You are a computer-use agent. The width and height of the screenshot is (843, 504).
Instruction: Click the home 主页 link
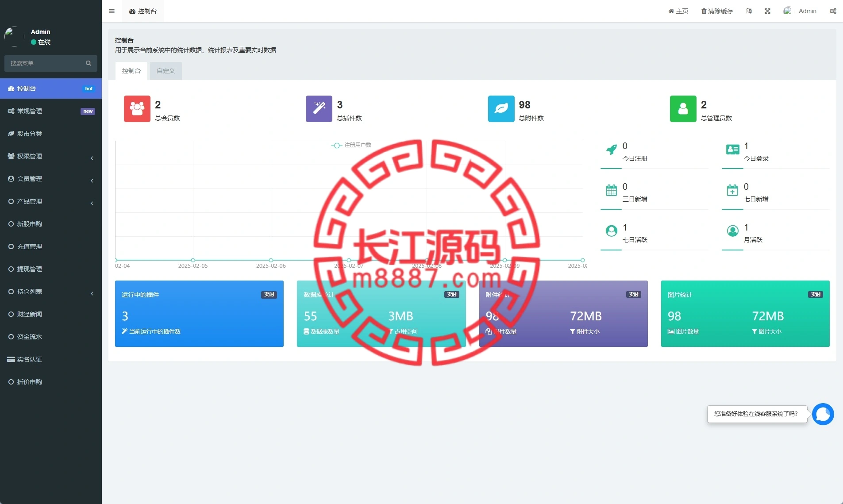[678, 11]
